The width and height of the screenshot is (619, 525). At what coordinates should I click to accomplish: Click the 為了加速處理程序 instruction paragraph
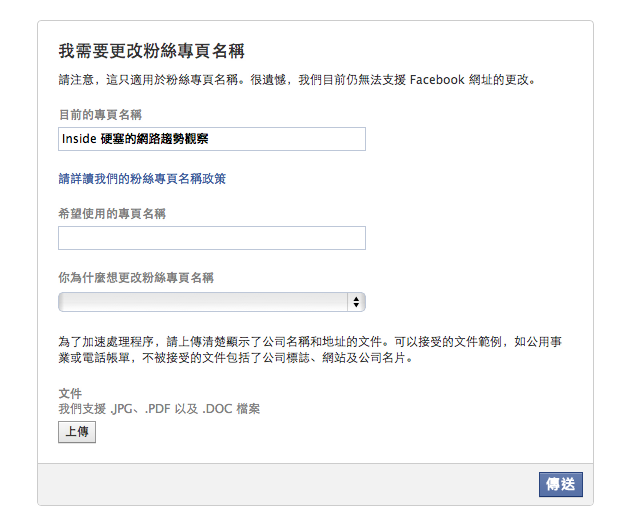(x=310, y=350)
